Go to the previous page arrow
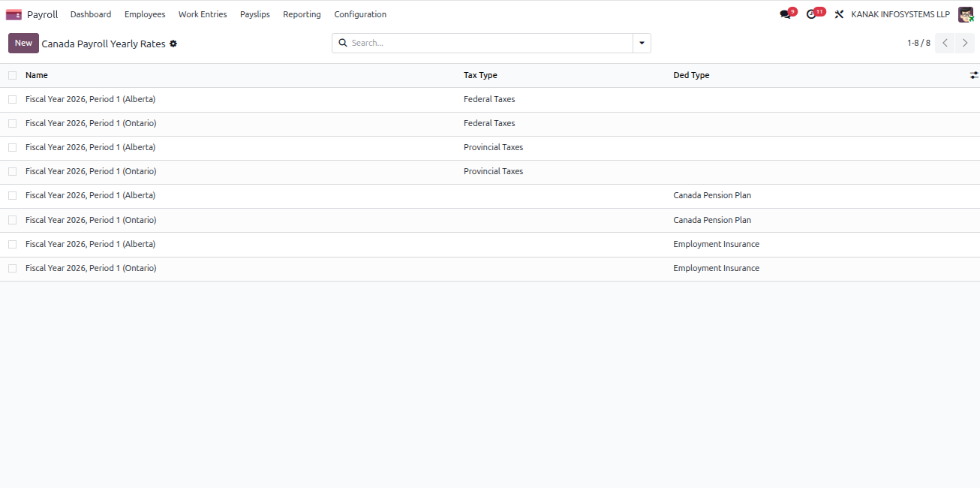The height and width of the screenshot is (488, 980). pos(945,43)
